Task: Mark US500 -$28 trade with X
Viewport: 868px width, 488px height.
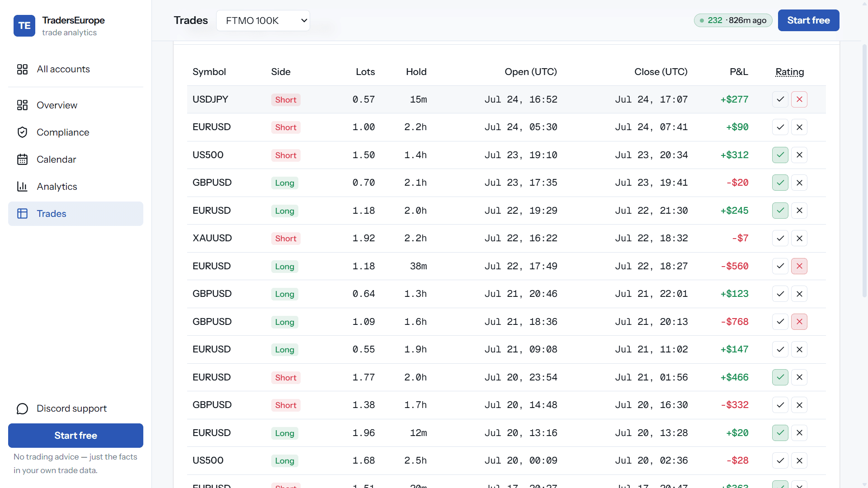Action: [799, 460]
